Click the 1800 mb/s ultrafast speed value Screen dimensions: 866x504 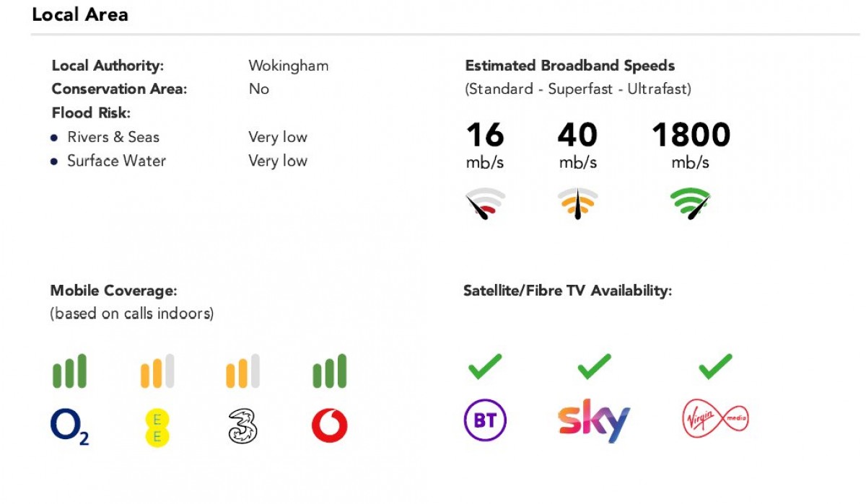point(691,136)
